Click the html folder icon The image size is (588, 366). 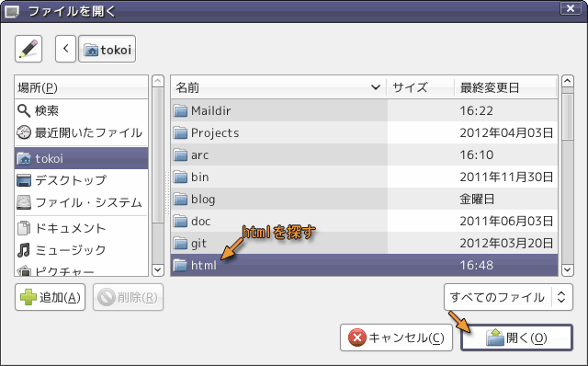[180, 266]
